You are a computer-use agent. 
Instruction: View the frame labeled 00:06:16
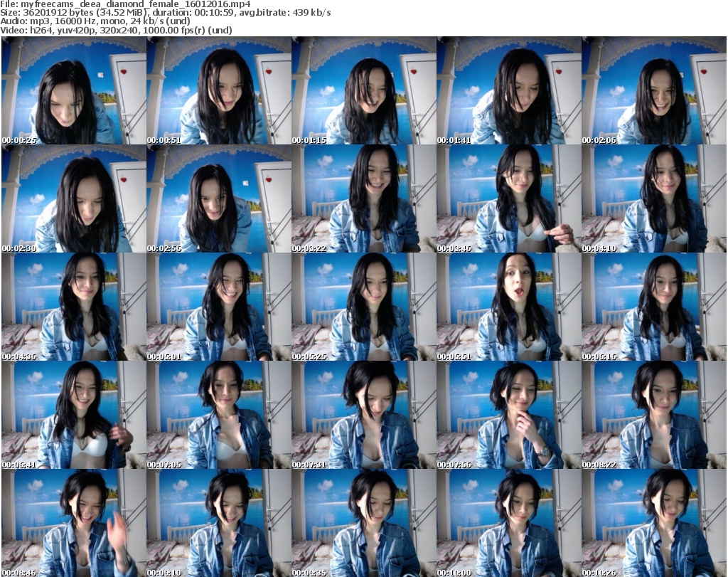coord(654,307)
